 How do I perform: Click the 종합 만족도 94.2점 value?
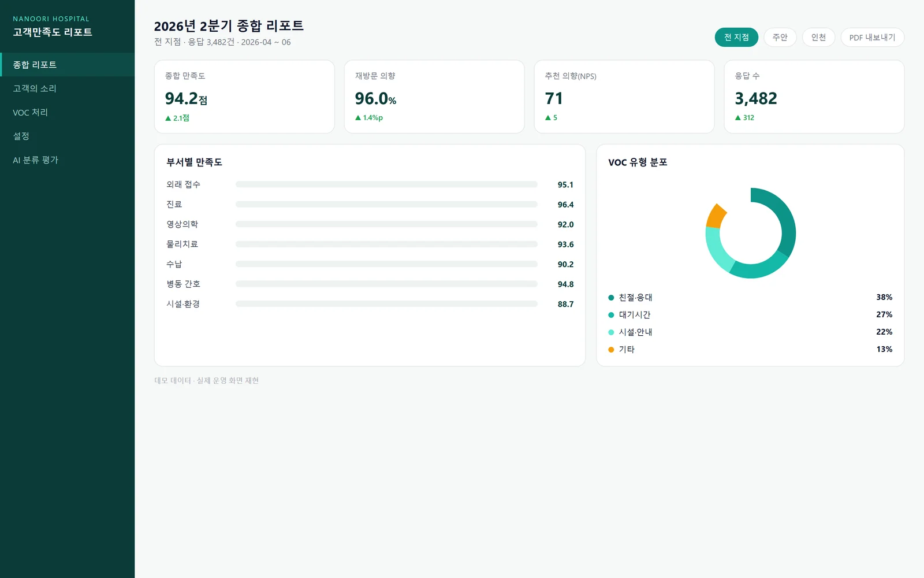186,98
